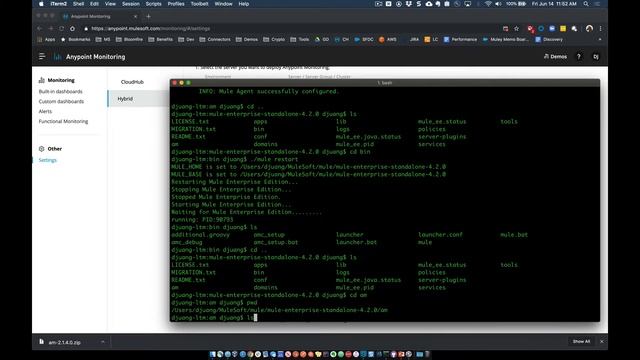640x360 pixels.
Task: Open the Crypto bookmark folder
Action: 274,40
